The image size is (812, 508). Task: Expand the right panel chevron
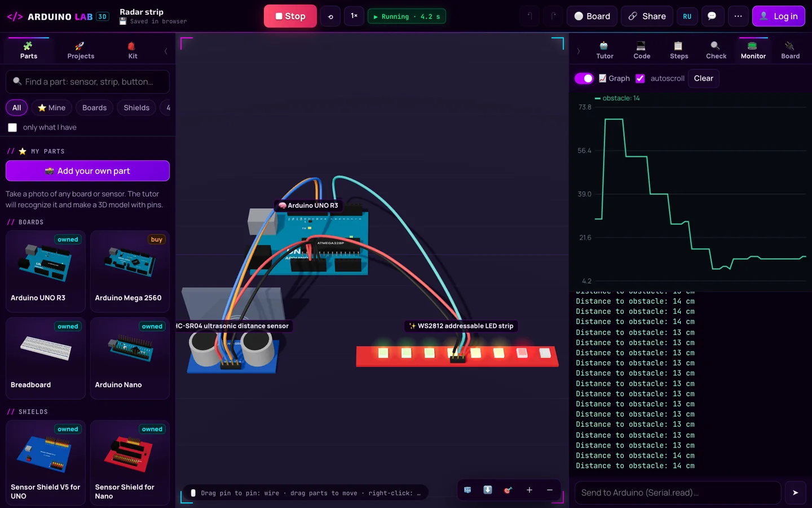[x=579, y=51]
